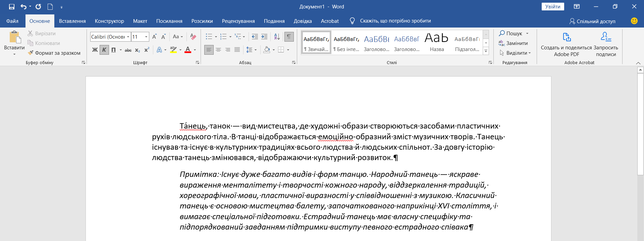Click the Format Painter (Формат за зразком)
This screenshot has height=241, width=644.
point(54,53)
